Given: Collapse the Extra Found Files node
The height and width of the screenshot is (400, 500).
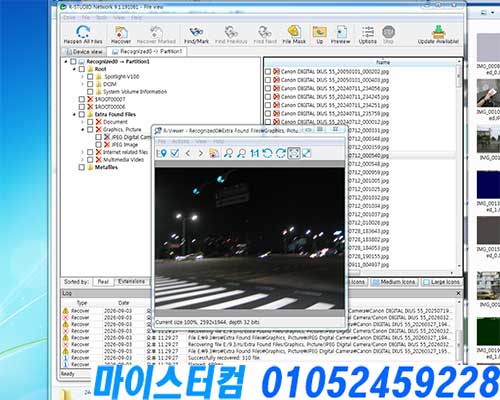Looking at the screenshot, I should 74,114.
